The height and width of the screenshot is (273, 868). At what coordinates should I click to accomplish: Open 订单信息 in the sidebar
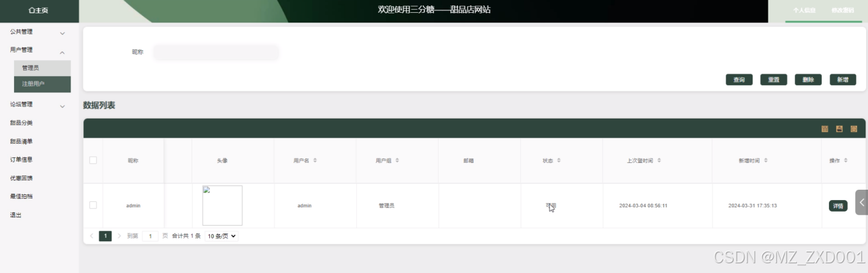pyautogui.click(x=21, y=159)
